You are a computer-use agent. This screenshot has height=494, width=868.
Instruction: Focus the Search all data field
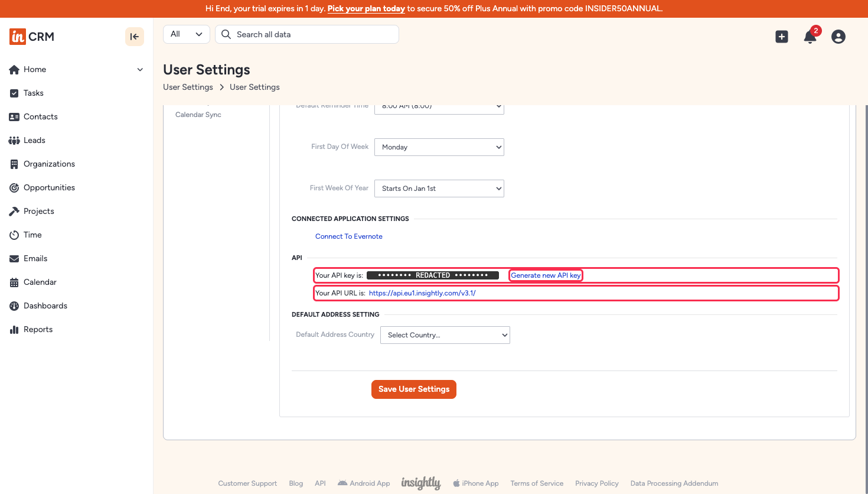[307, 34]
